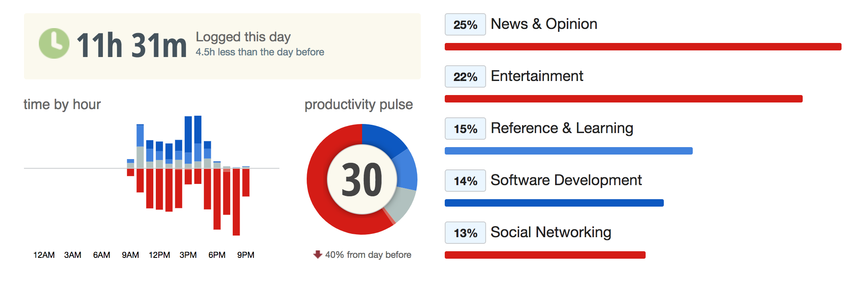The image size is (868, 281).
Task: Open the News & Opinion category
Action: (544, 24)
